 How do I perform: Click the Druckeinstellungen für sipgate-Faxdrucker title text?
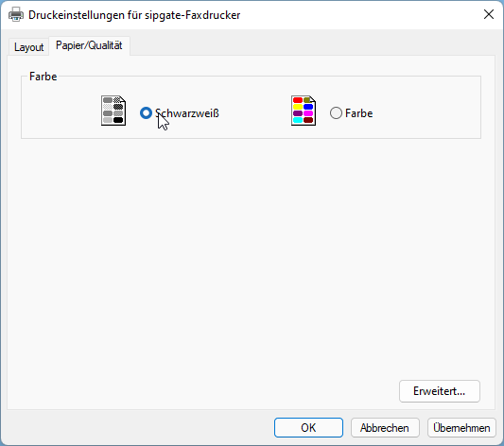tap(134, 15)
